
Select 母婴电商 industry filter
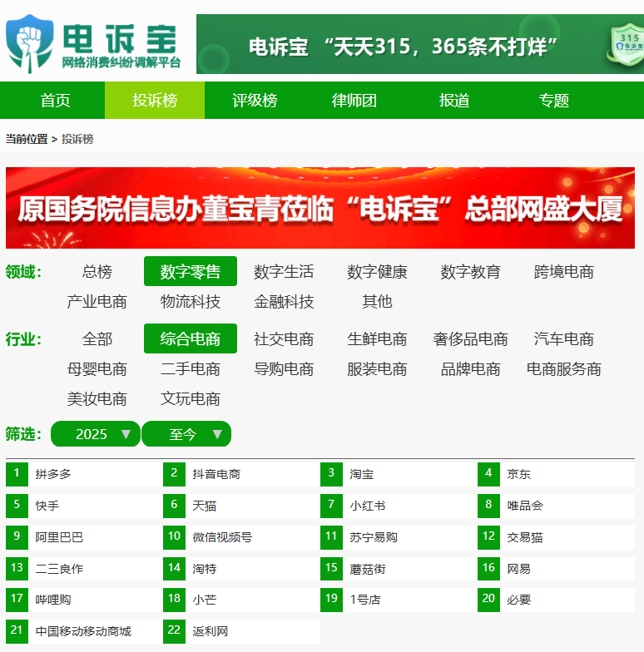click(97, 369)
